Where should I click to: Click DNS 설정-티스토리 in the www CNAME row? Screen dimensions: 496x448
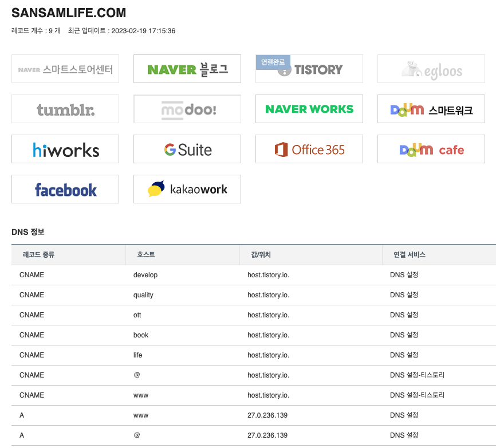coord(417,395)
